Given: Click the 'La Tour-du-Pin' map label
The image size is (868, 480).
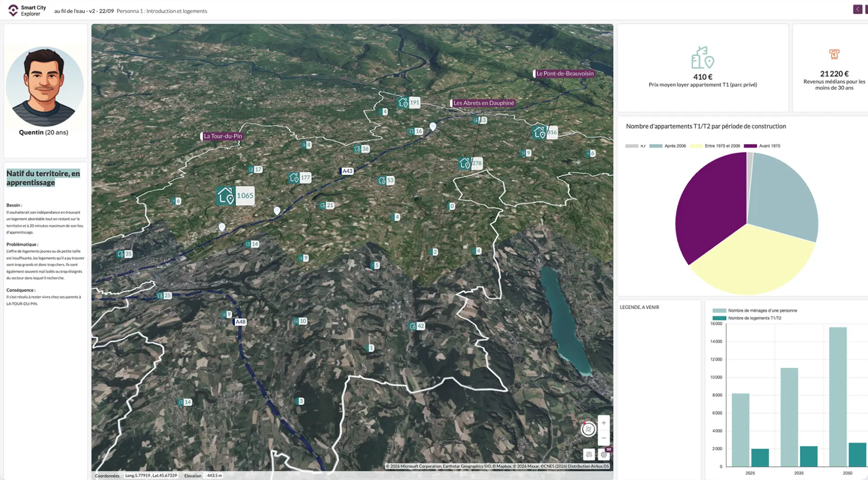Looking at the screenshot, I should click(x=223, y=136).
